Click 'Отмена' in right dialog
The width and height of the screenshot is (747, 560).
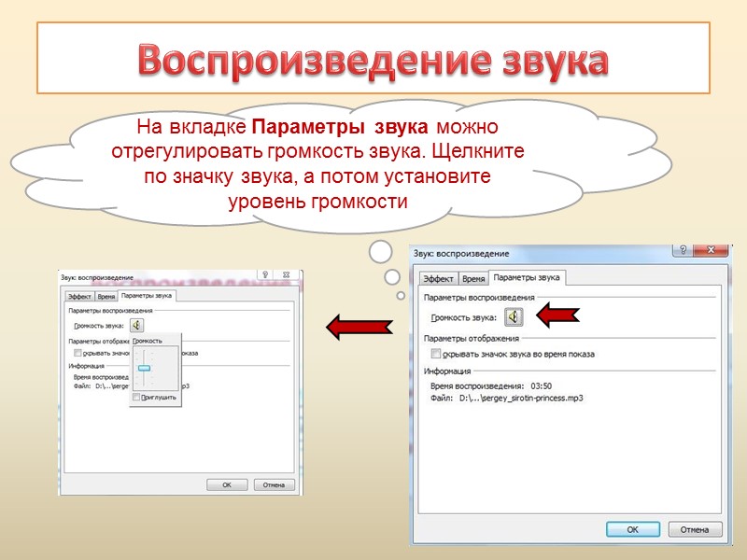click(695, 529)
